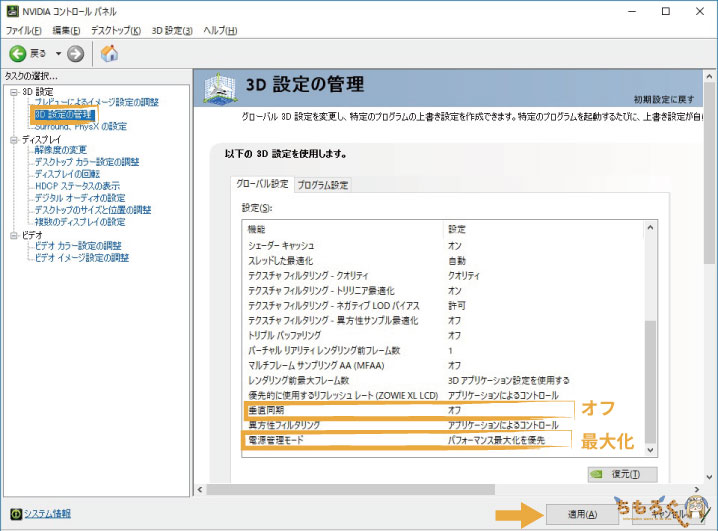Open the デスクトップ(K) menu
The width and height of the screenshot is (718, 531).
coord(116,31)
